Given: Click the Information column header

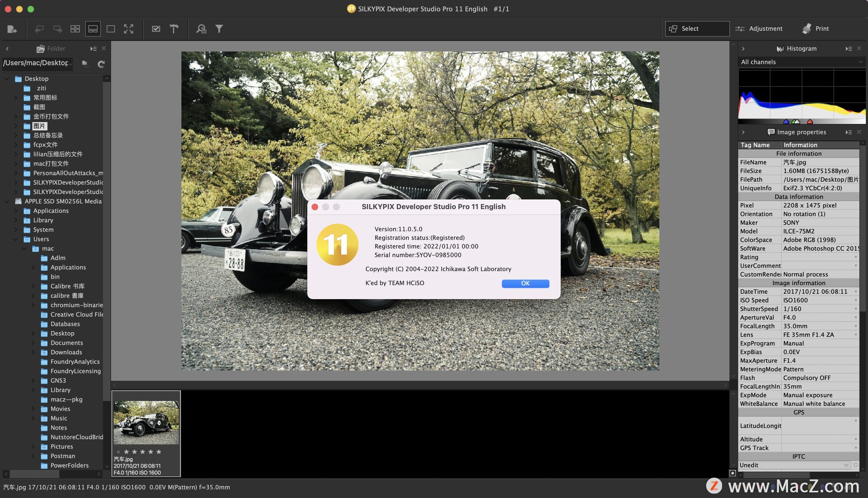Looking at the screenshot, I should (x=821, y=145).
